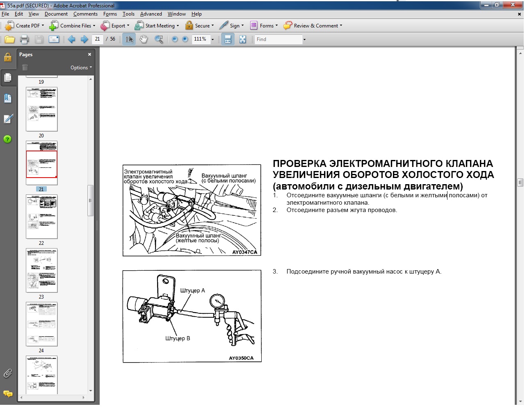The width and height of the screenshot is (525, 420).
Task: Toggle the Select text tool
Action: (x=129, y=39)
